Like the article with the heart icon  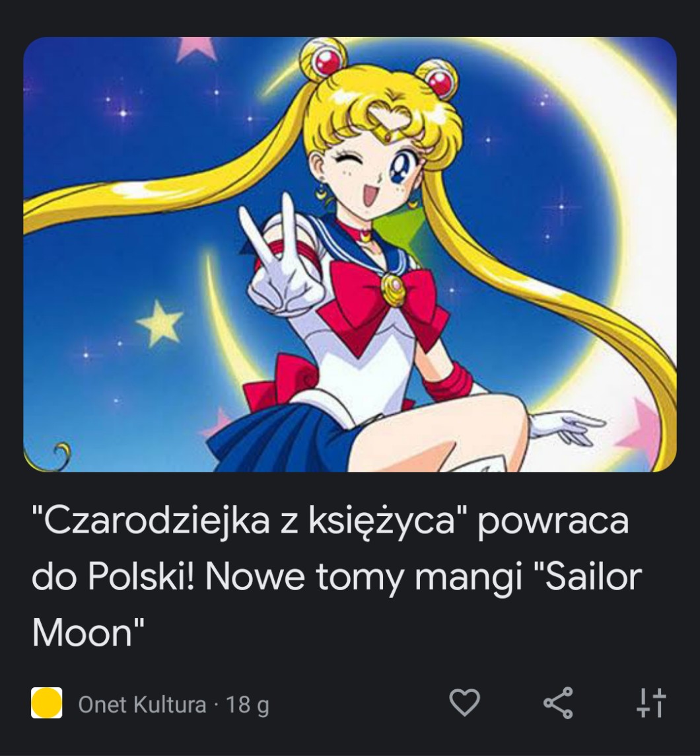tap(464, 702)
